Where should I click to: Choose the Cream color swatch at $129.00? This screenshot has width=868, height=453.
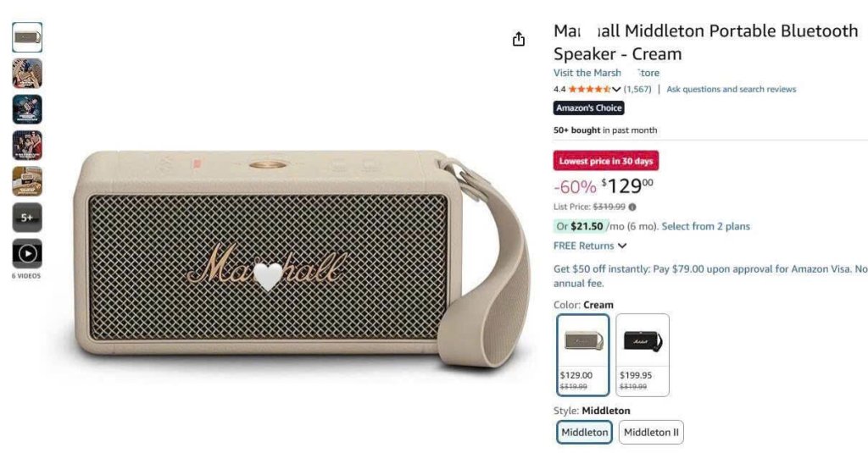point(583,354)
